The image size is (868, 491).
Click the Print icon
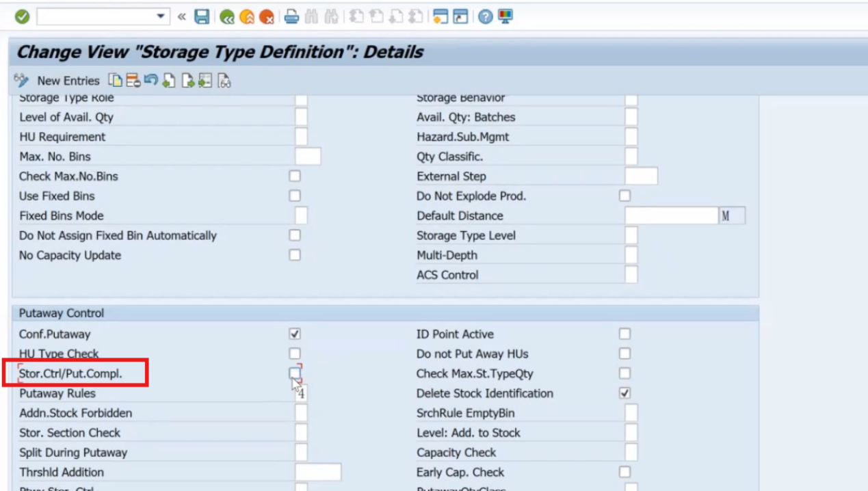[x=291, y=16]
